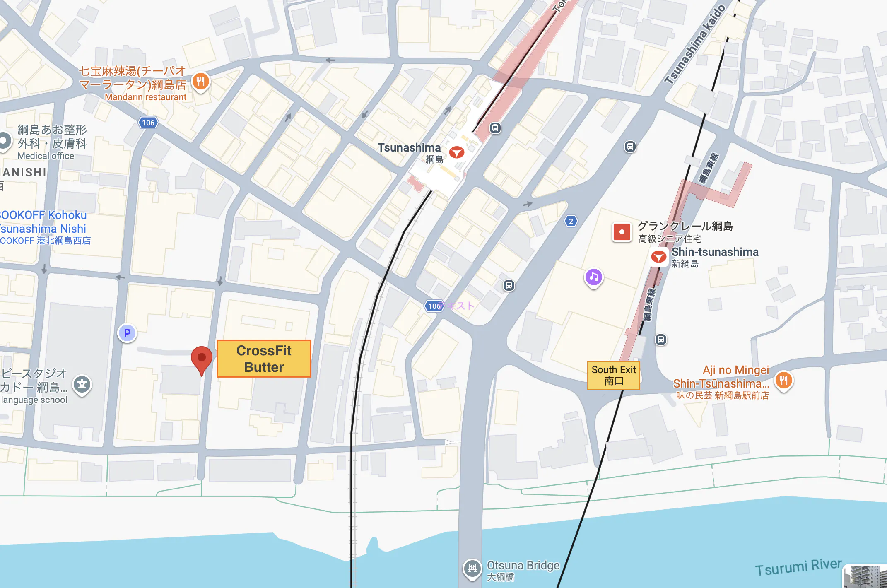The height and width of the screenshot is (588, 887).
Task: Click the Otsuna Bridge marker icon
Action: coord(472,569)
